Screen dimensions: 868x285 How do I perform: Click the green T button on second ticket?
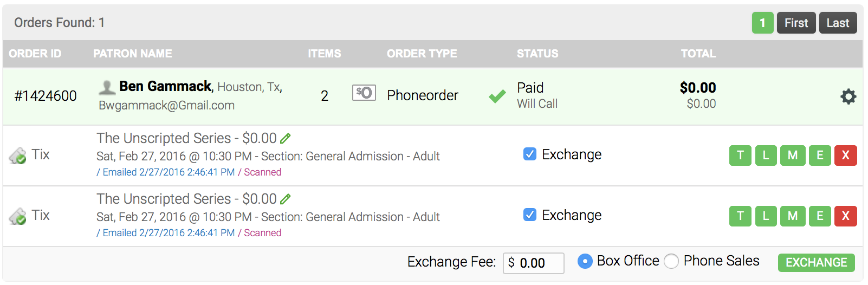coord(740,216)
